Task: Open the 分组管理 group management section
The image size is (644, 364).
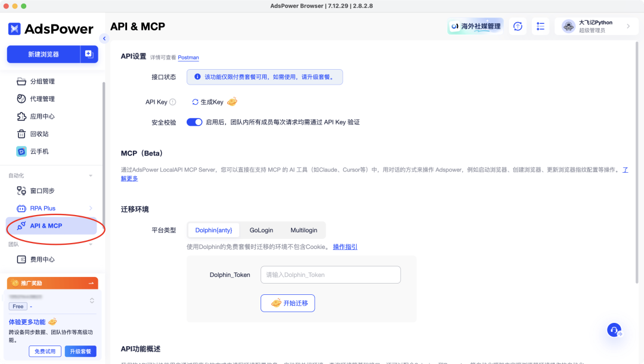Action: tap(37, 81)
